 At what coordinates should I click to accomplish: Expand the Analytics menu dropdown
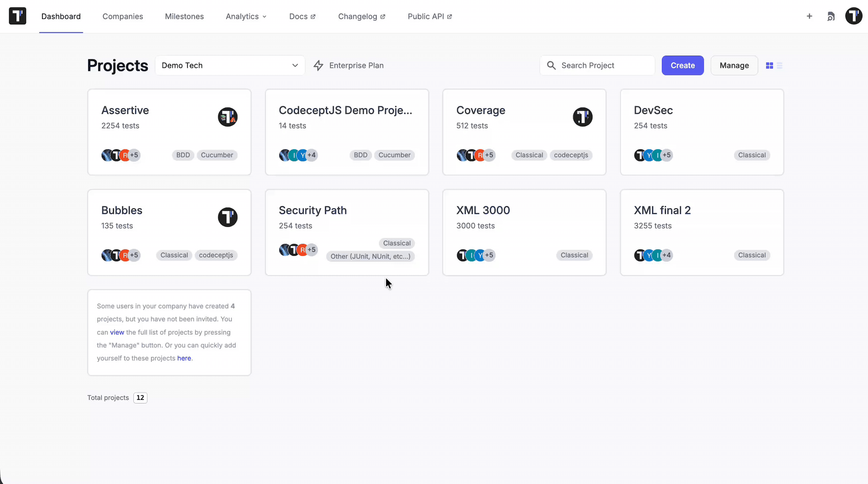[x=246, y=16]
